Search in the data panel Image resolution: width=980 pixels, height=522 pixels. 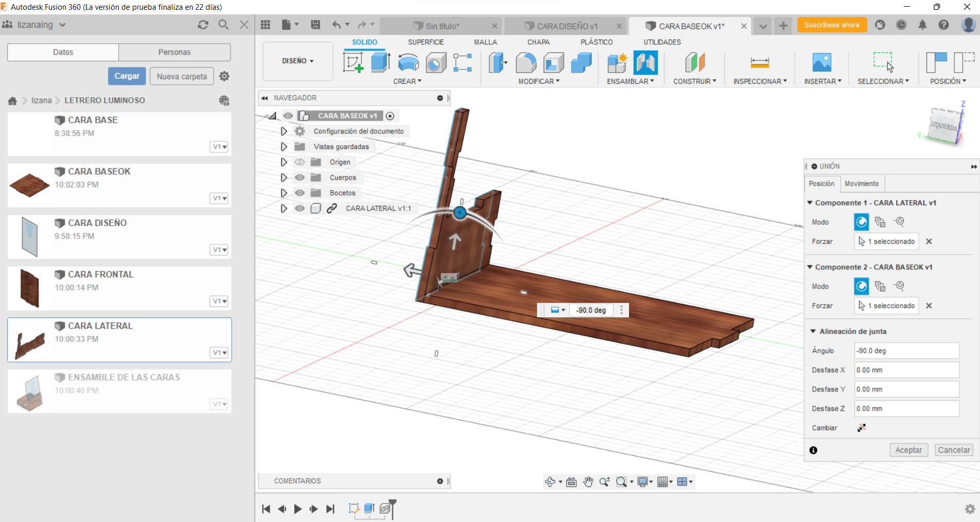pyautogui.click(x=224, y=25)
